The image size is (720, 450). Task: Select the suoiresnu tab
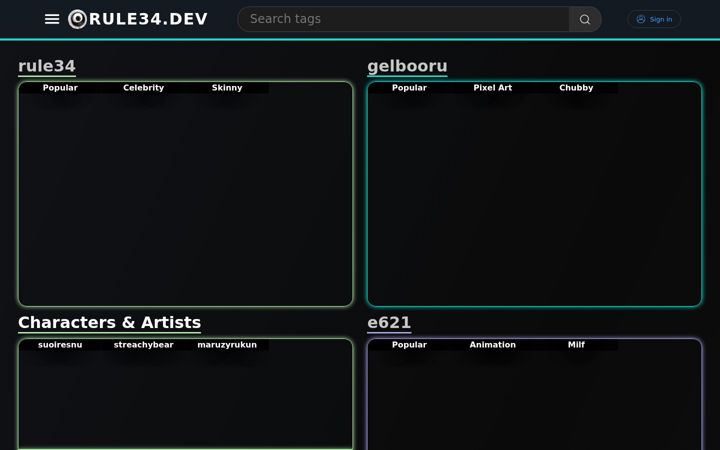[x=60, y=345]
